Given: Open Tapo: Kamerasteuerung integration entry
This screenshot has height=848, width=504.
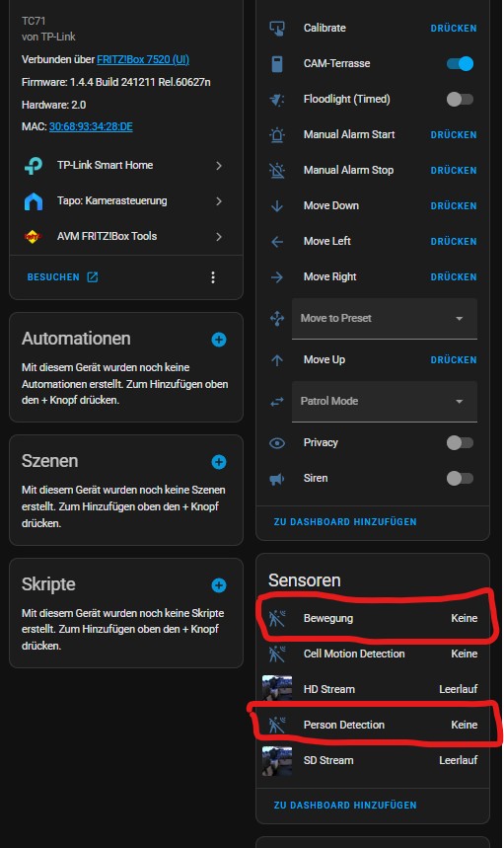Looking at the screenshot, I should coord(125,201).
